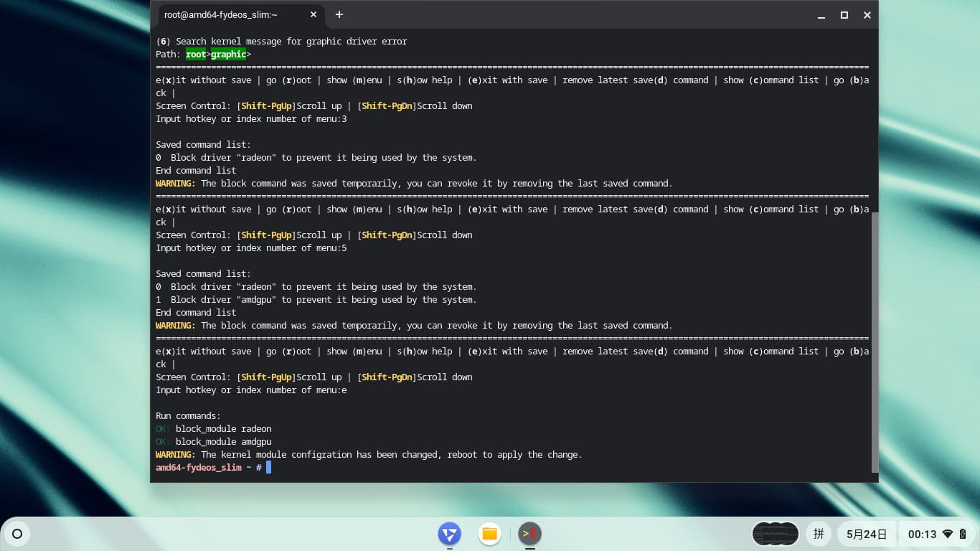Close the root@amd64-fydeos_slim terminal tab
Viewport: 980px width, 551px height.
click(x=314, y=14)
